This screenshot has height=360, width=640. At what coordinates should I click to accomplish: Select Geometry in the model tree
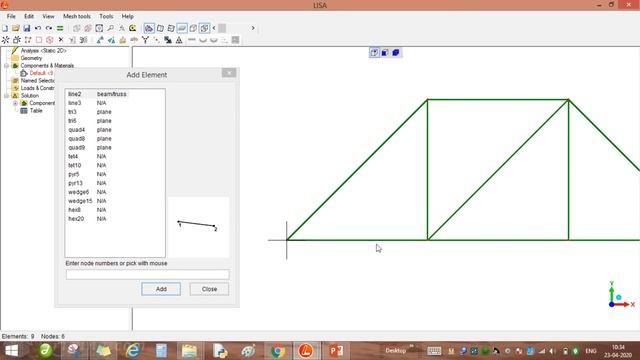(x=31, y=58)
